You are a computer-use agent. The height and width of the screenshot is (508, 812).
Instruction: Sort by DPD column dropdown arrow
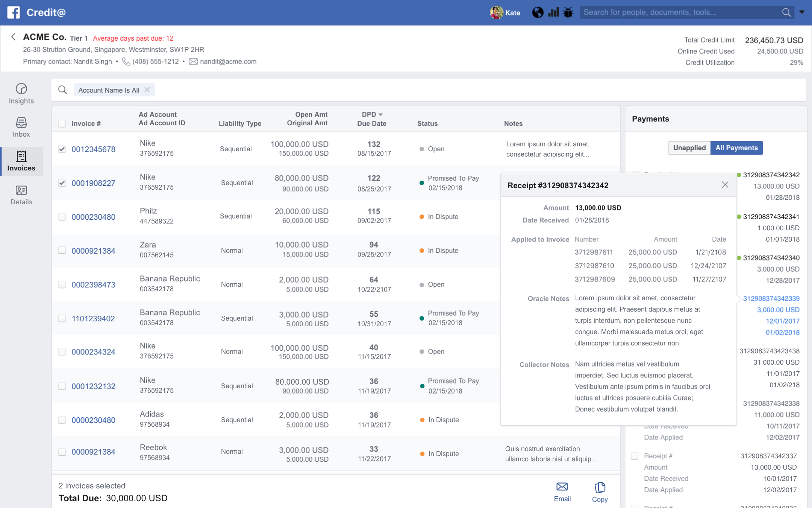(x=380, y=114)
